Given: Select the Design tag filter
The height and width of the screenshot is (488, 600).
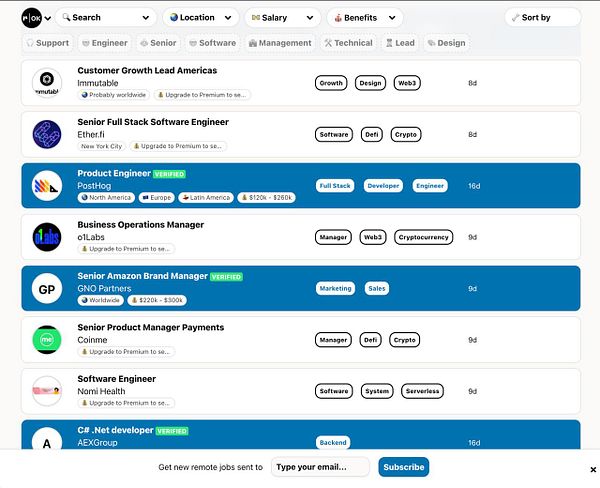Looking at the screenshot, I should click(x=447, y=43).
